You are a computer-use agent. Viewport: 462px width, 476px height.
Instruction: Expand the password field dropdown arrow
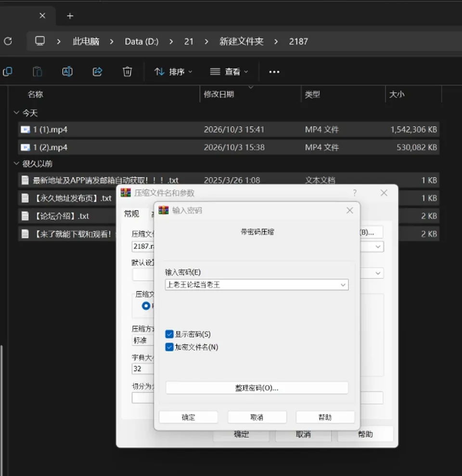pos(343,285)
